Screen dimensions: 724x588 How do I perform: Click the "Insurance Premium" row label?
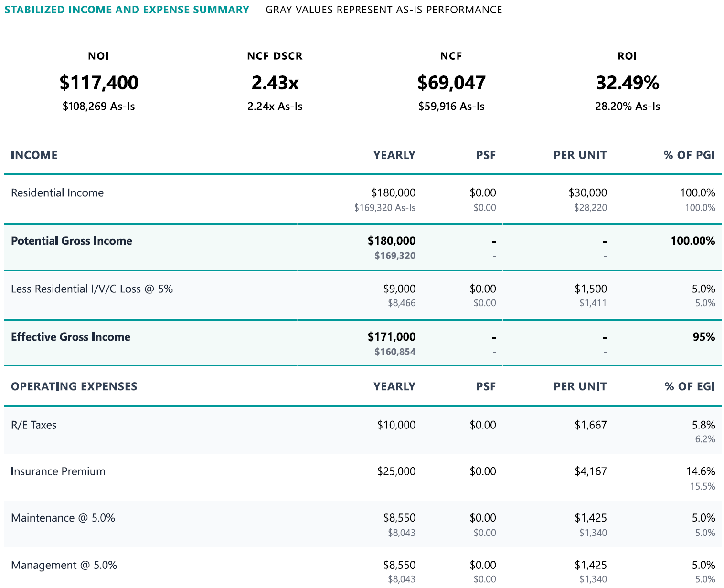pos(58,471)
